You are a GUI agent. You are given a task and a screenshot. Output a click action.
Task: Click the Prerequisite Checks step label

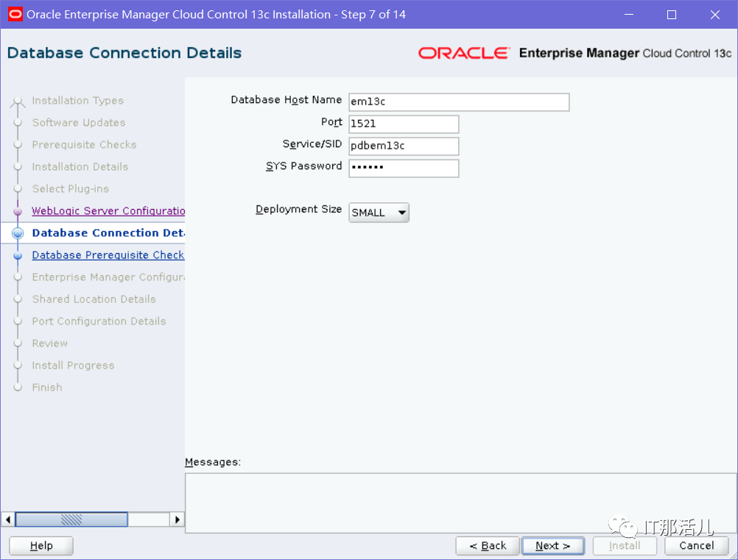(84, 145)
